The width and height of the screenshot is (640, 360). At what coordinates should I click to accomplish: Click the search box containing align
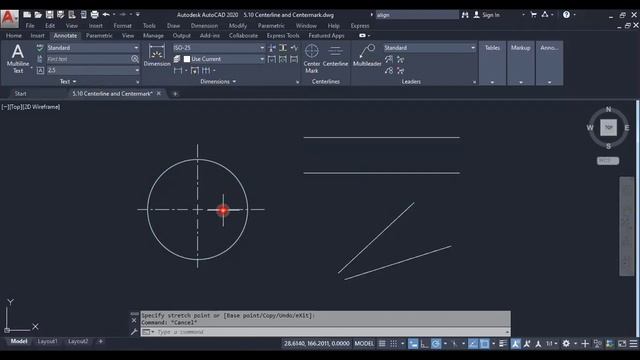coord(417,15)
